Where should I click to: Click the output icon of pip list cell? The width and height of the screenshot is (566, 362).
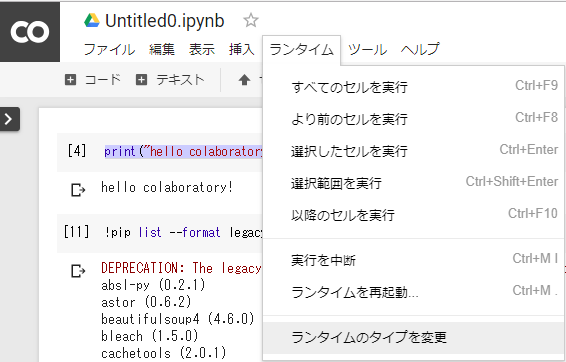(78, 271)
